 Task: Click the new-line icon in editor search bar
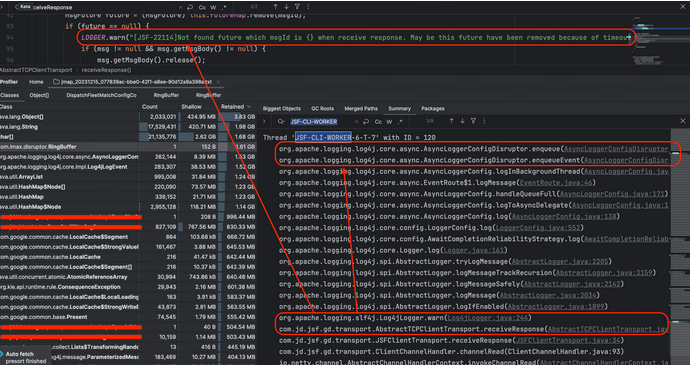point(190,7)
